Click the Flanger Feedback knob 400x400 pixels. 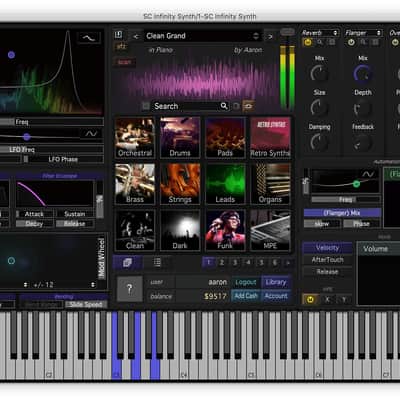coord(363,142)
